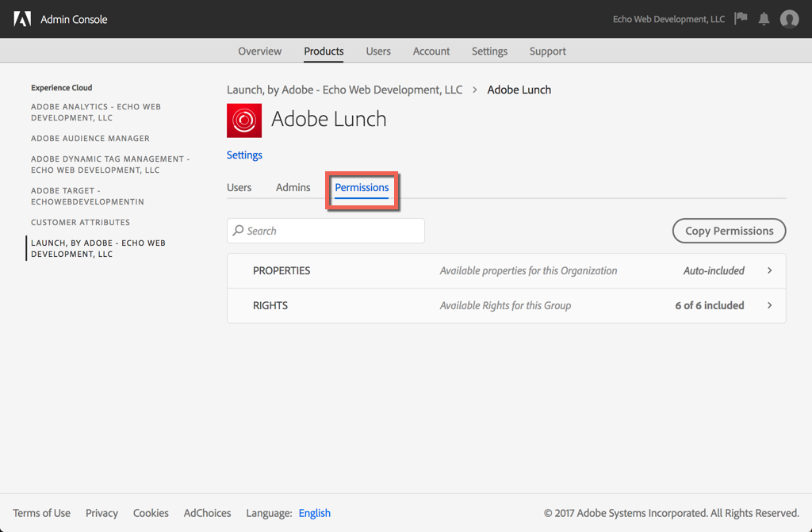812x532 pixels.
Task: Open Adobe Analytics in the sidebar
Action: (x=96, y=112)
